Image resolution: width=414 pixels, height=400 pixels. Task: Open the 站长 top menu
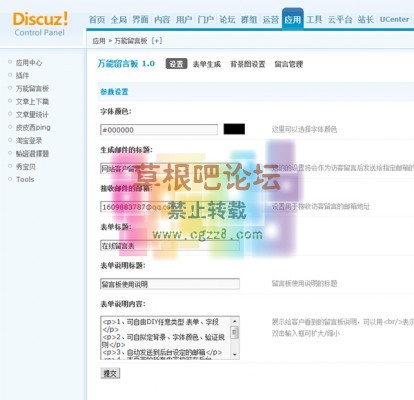point(366,20)
